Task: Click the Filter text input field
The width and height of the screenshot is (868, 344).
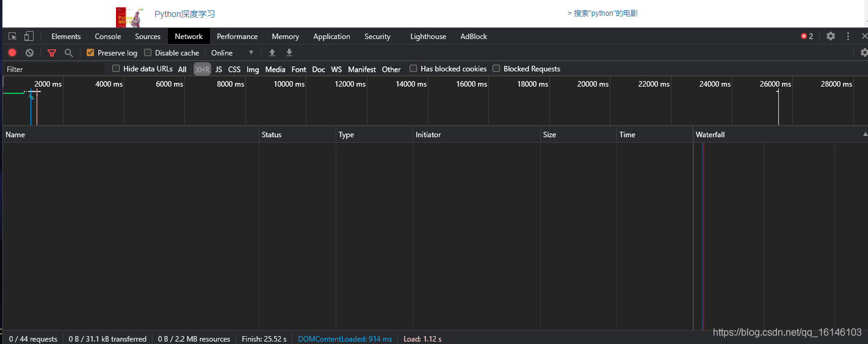Action: [x=55, y=70]
